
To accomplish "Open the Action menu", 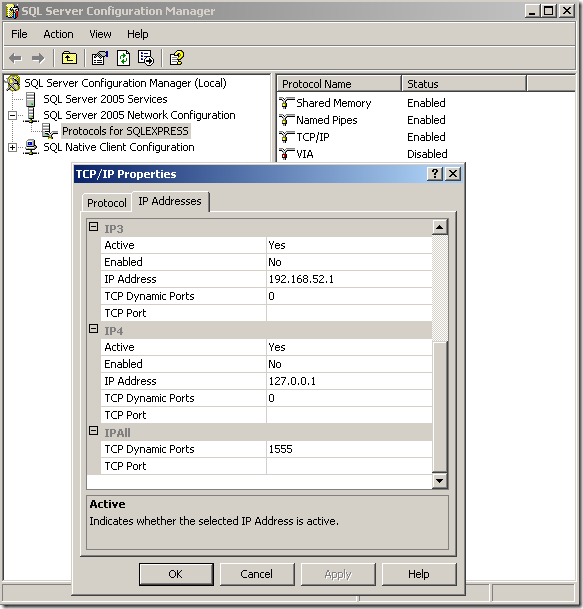I will [x=58, y=34].
